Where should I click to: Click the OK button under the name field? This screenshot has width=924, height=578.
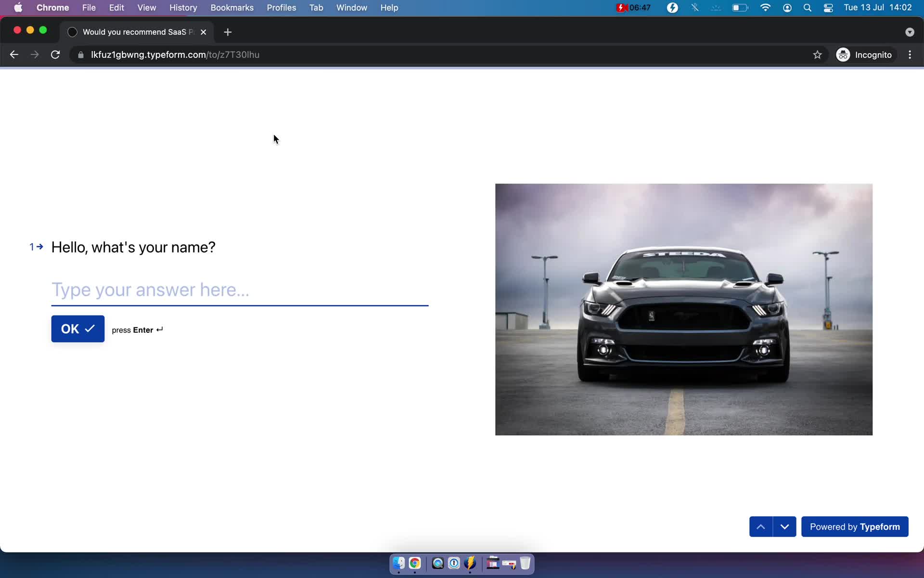pyautogui.click(x=77, y=328)
